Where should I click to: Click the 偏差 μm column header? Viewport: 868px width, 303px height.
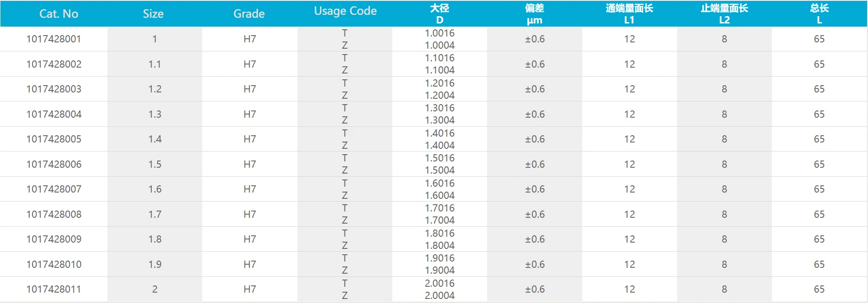coord(534,14)
